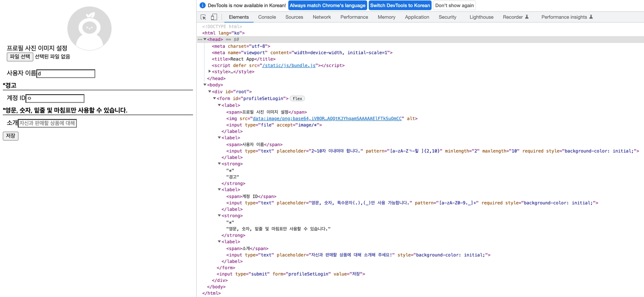Collapse the div id root node
This screenshot has width=644, height=297.
[x=210, y=92]
